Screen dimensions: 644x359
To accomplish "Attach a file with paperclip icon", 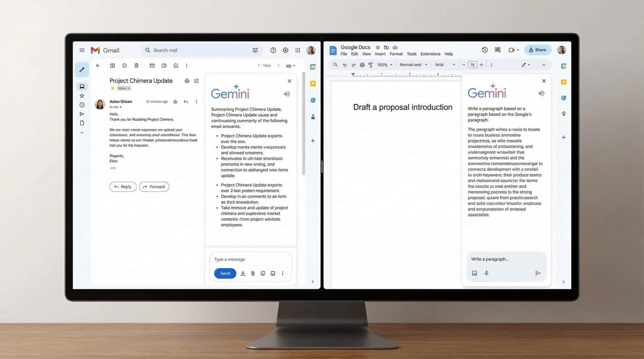I will tap(253, 273).
